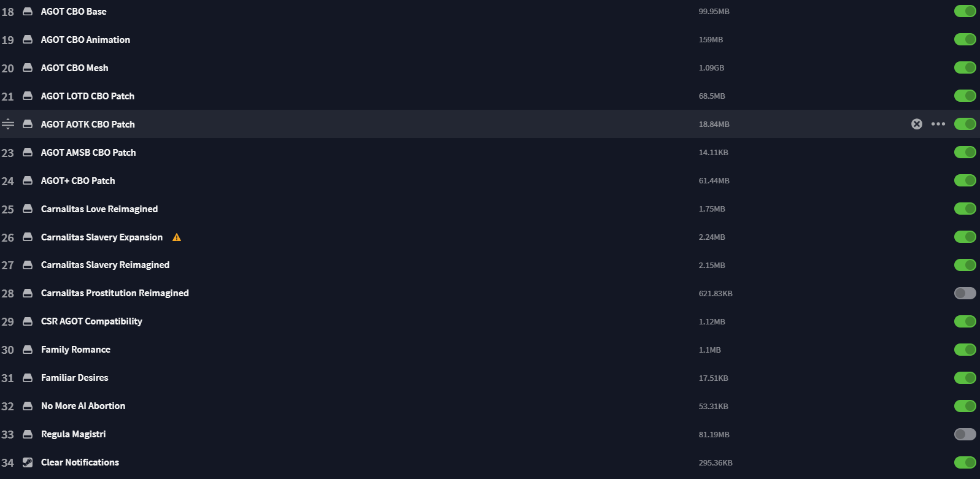The image size is (980, 479).
Task: Click the reorder handle on AGOT AOTK CBO Patch
Action: coord(8,124)
